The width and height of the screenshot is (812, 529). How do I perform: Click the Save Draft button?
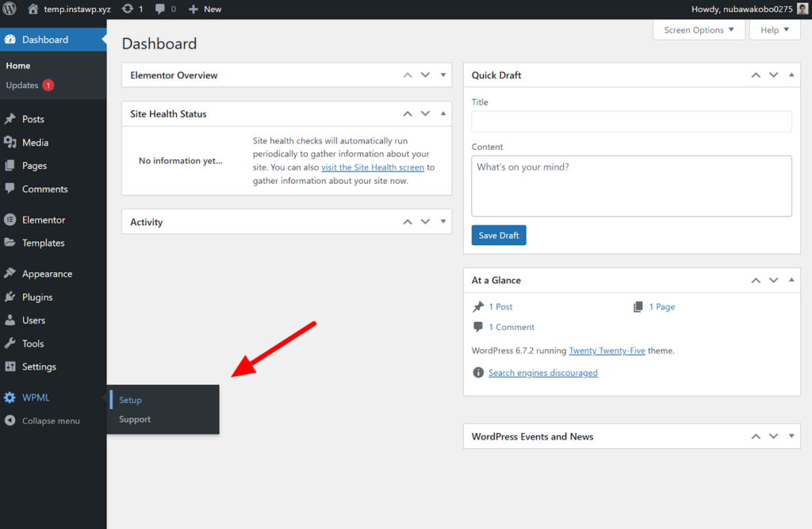point(499,236)
